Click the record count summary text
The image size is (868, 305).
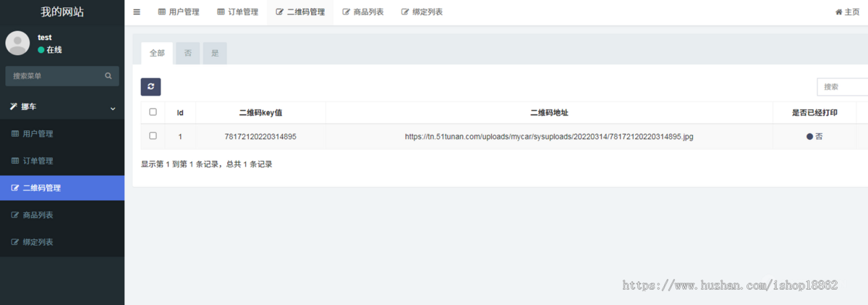pos(206,164)
